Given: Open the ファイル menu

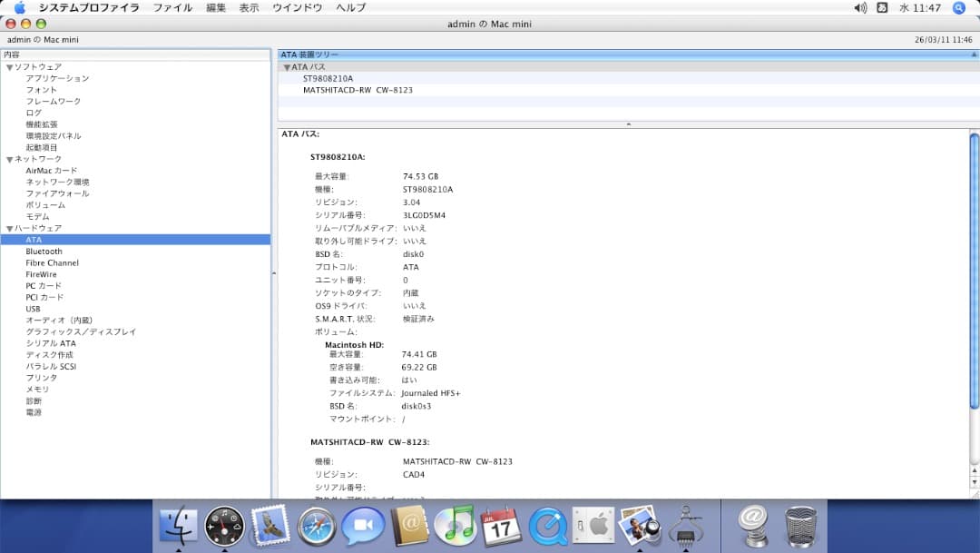Looking at the screenshot, I should pyautogui.click(x=172, y=7).
